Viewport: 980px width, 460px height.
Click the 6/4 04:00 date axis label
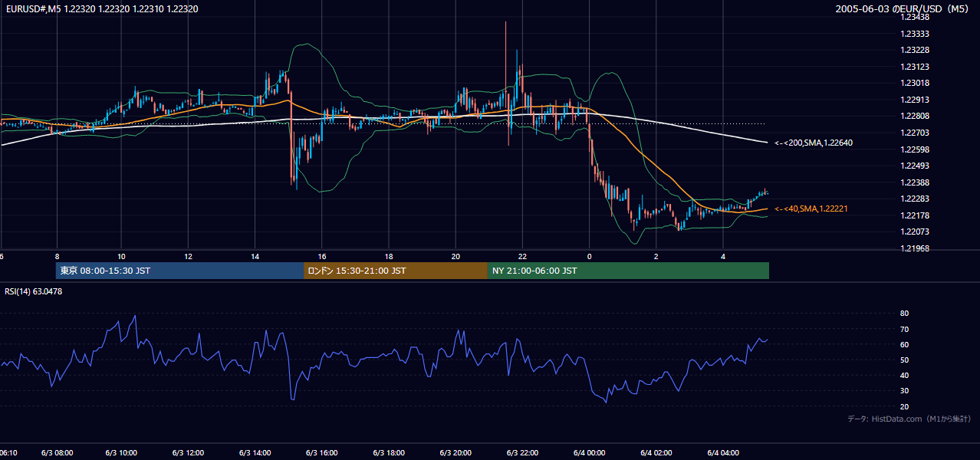click(x=722, y=453)
